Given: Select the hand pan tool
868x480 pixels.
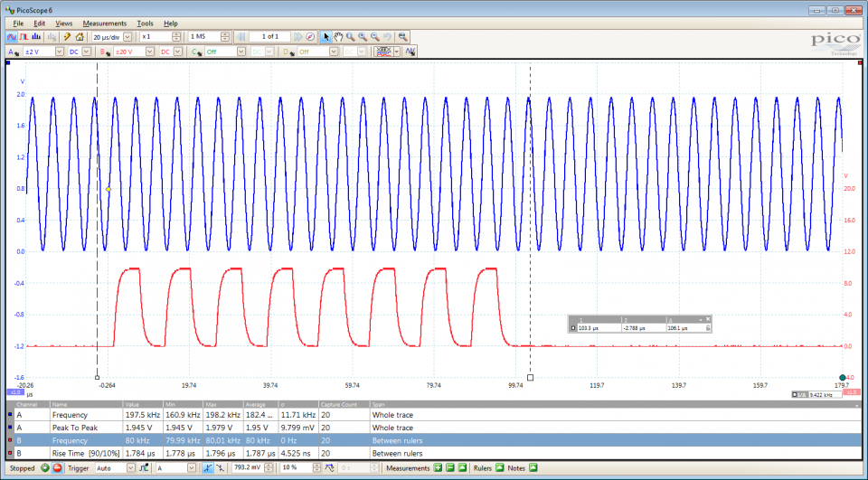Looking at the screenshot, I should (x=338, y=37).
